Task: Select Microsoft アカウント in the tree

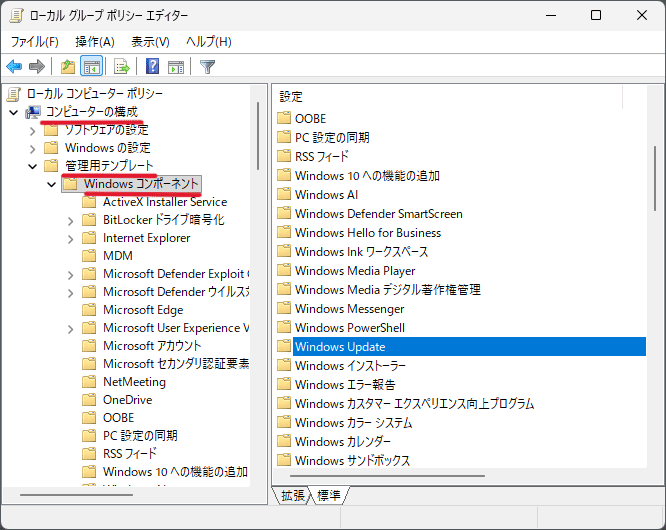Action: [x=152, y=346]
